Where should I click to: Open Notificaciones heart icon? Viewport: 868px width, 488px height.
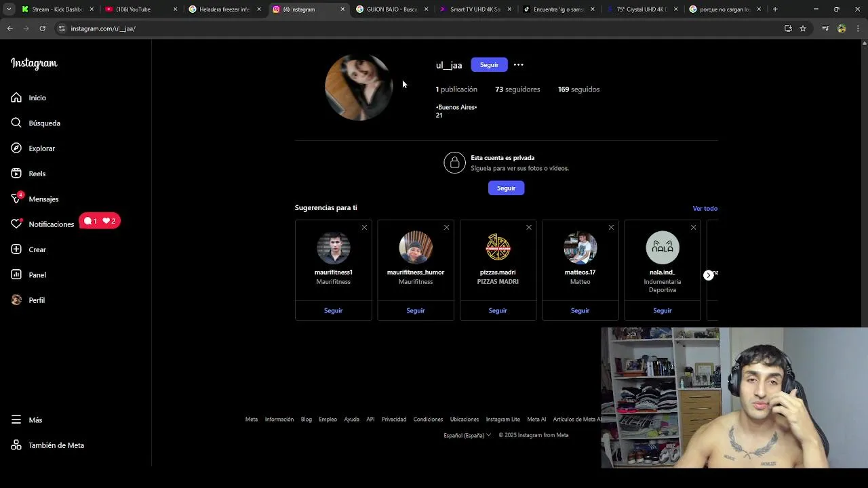(16, 224)
